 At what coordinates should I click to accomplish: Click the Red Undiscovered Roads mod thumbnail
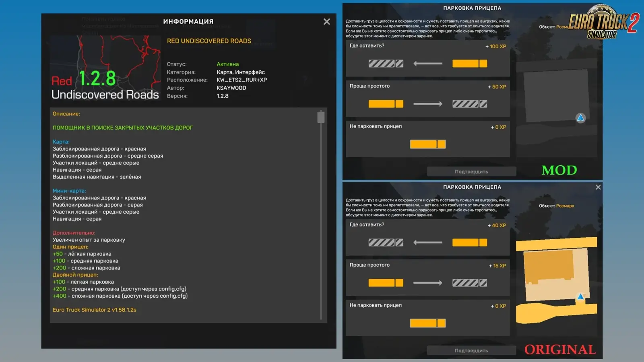point(105,68)
